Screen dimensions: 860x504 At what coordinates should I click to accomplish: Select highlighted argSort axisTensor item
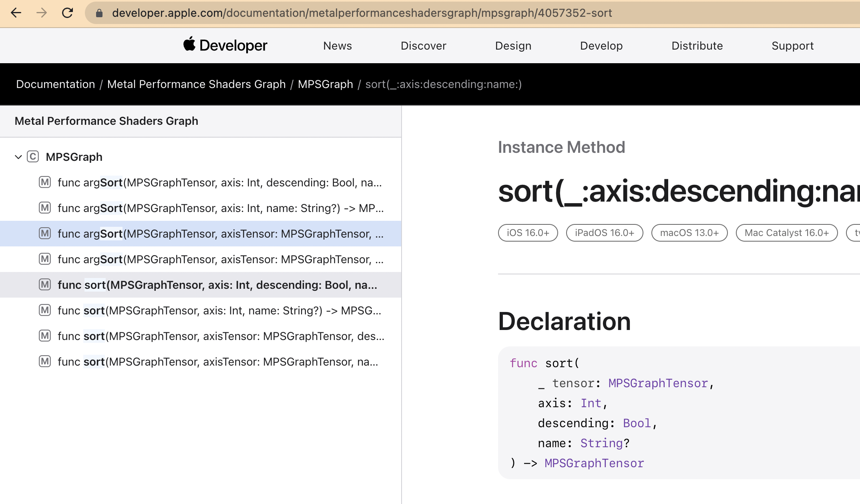click(x=220, y=234)
